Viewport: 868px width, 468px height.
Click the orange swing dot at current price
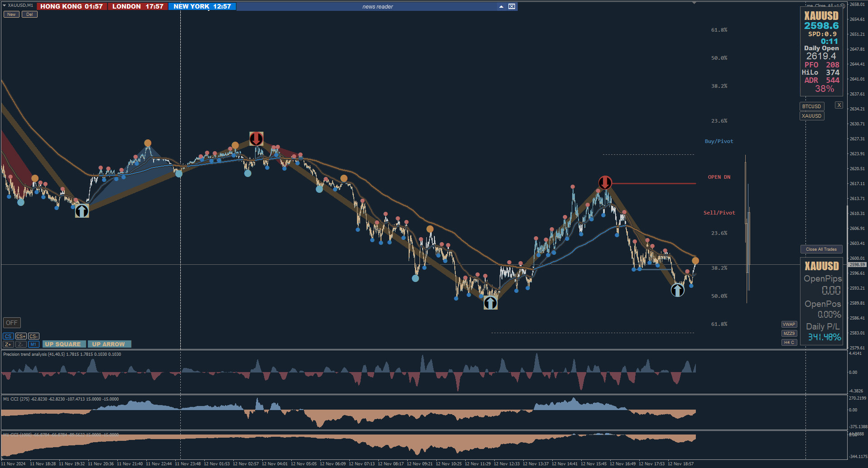coord(695,261)
